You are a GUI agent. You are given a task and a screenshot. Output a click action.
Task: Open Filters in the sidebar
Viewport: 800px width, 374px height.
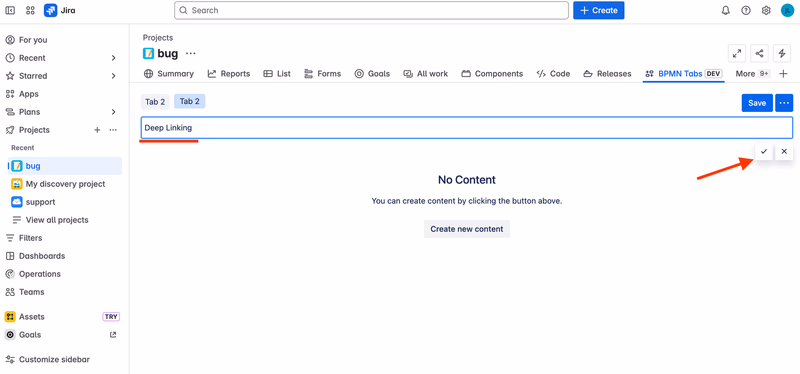coord(31,238)
